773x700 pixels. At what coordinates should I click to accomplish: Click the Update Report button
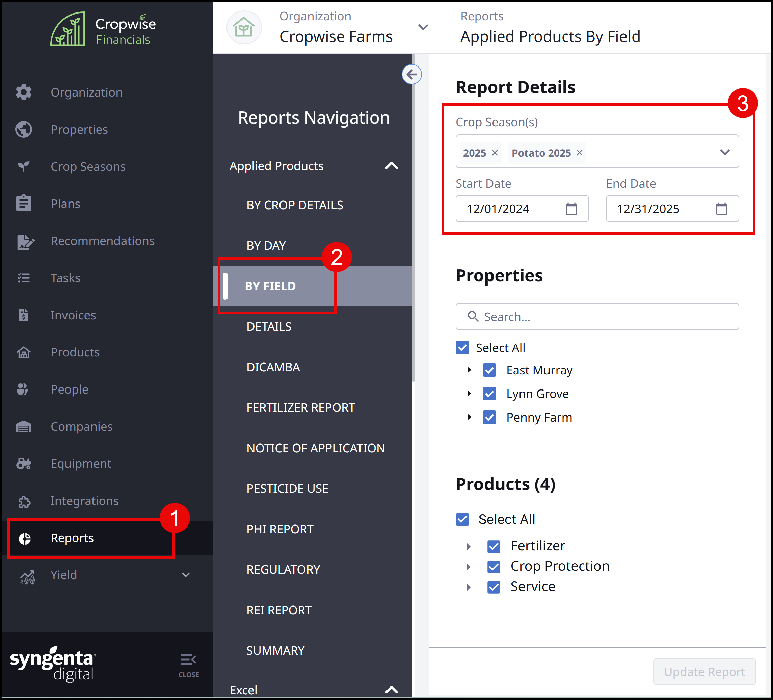[x=704, y=672]
